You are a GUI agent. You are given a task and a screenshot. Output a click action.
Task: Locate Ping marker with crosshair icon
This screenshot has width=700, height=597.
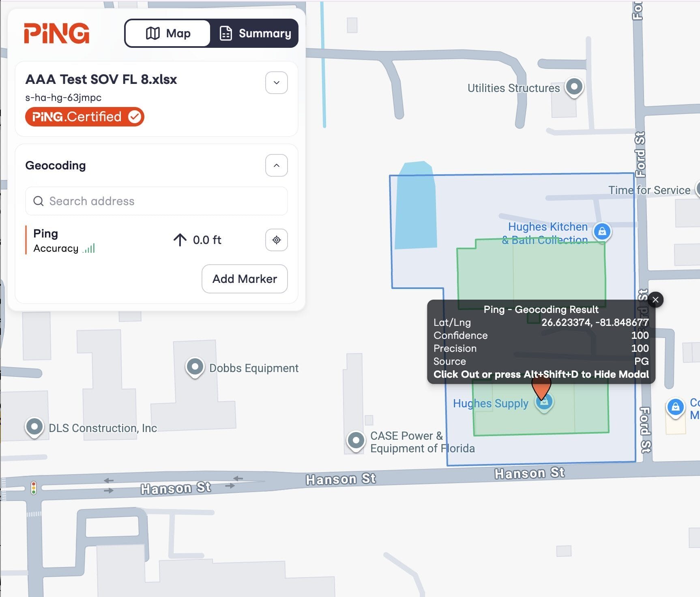pos(276,240)
